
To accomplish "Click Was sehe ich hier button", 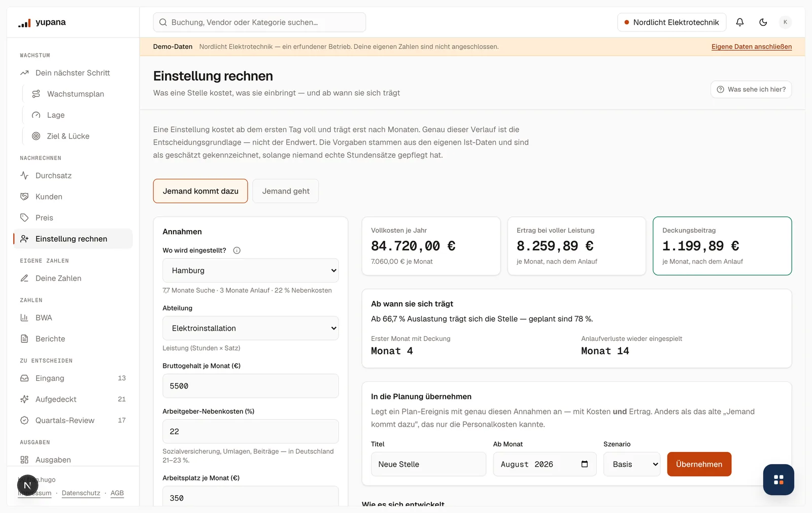I will coord(751,89).
